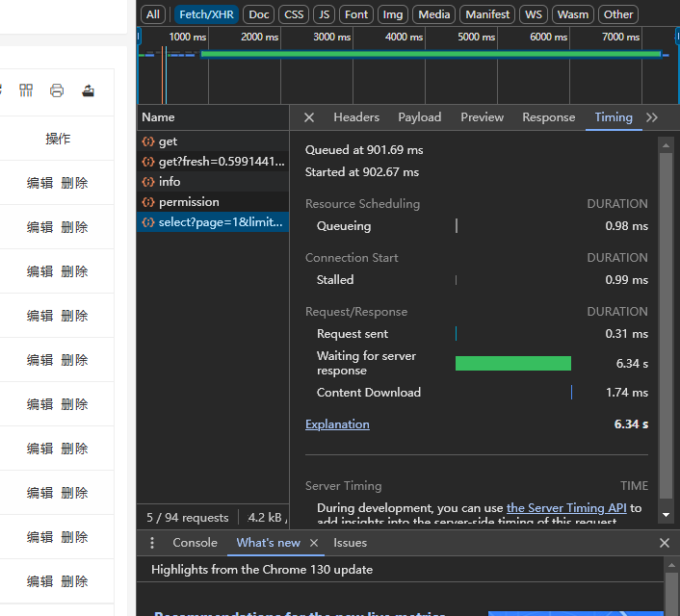680x616 pixels.
Task: Open the Explanation link
Action: click(337, 423)
